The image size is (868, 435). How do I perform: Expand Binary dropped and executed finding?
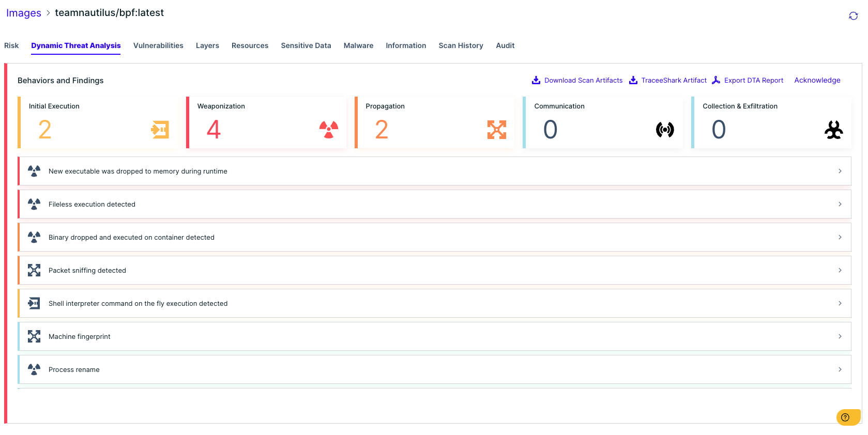tap(840, 237)
